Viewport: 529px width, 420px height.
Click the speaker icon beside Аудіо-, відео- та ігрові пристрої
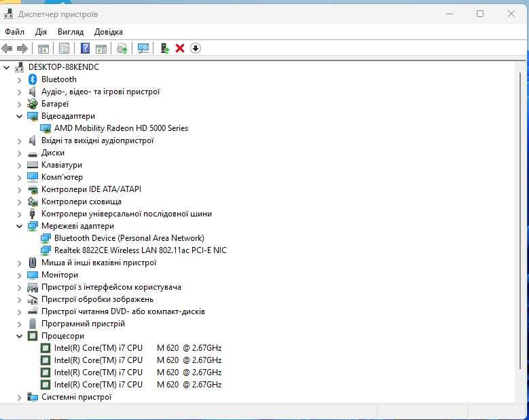tap(33, 92)
